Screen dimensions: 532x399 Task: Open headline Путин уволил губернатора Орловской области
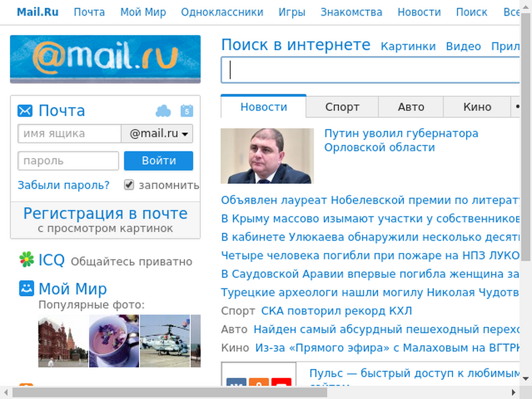tap(402, 140)
